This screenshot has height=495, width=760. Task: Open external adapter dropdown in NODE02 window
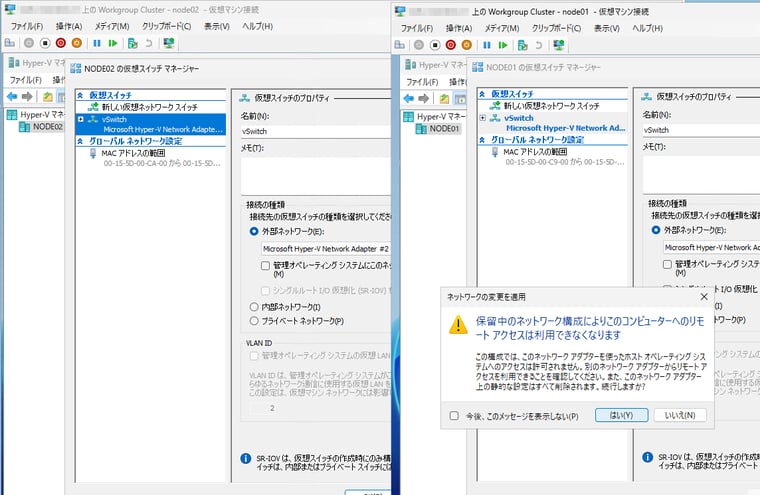[x=326, y=249]
